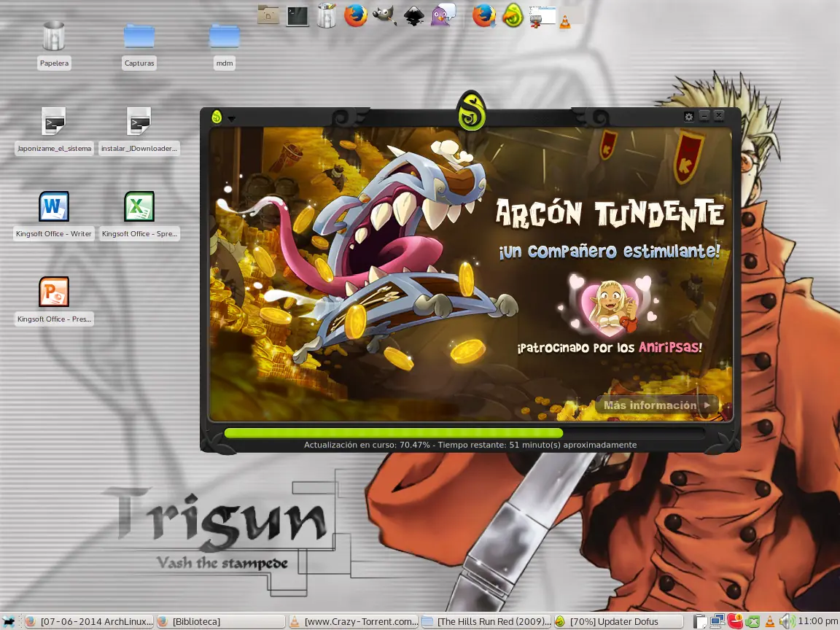
Task: Open the clipboard manager tray icon
Action: tap(700, 621)
